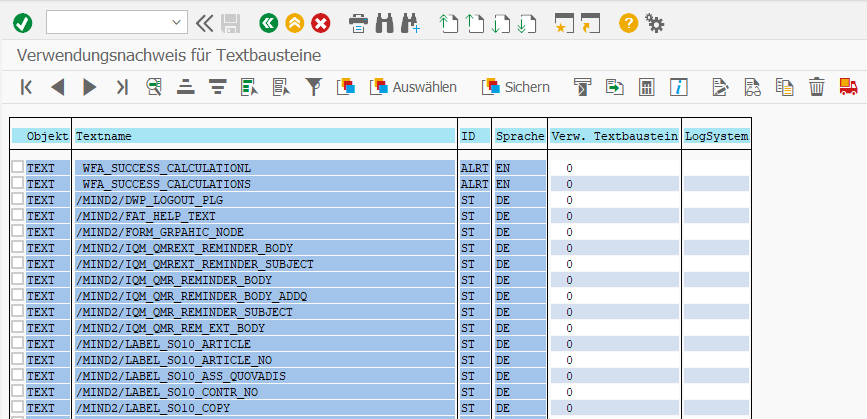Click the Sichern layout button

[x=515, y=87]
